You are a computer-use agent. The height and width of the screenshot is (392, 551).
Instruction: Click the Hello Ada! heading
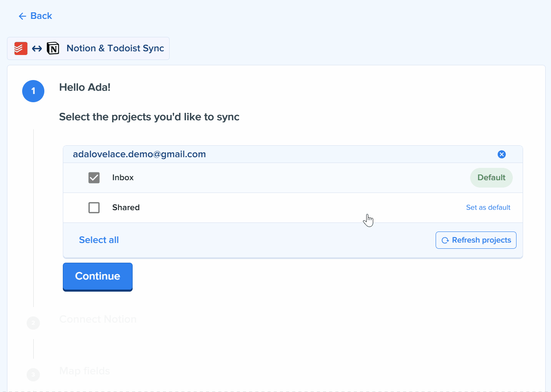[x=85, y=87]
